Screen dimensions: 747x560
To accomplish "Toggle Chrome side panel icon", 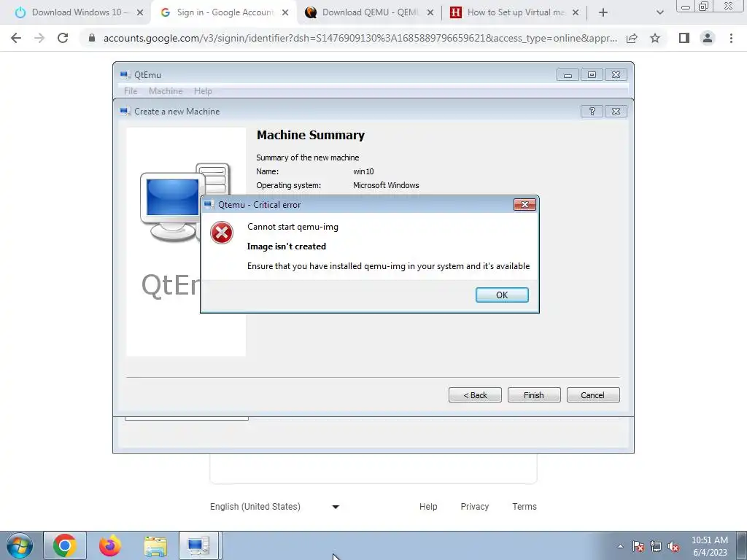I will [684, 38].
